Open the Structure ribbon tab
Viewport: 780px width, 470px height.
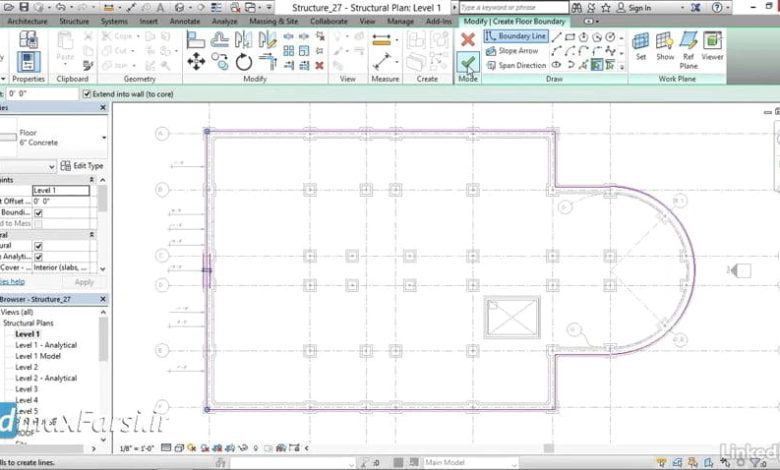pyautogui.click(x=74, y=21)
